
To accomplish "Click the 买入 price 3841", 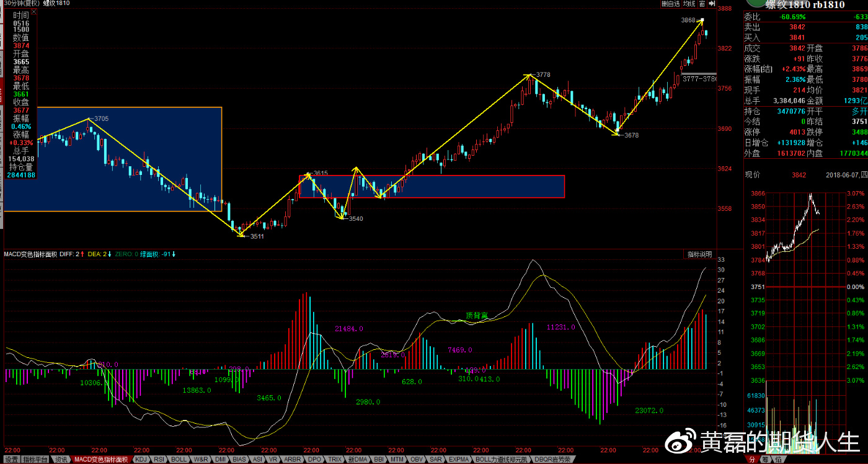I will tap(797, 37).
